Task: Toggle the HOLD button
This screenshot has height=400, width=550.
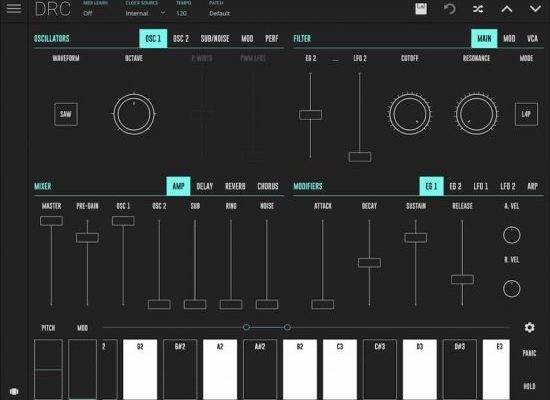Action: click(x=529, y=386)
